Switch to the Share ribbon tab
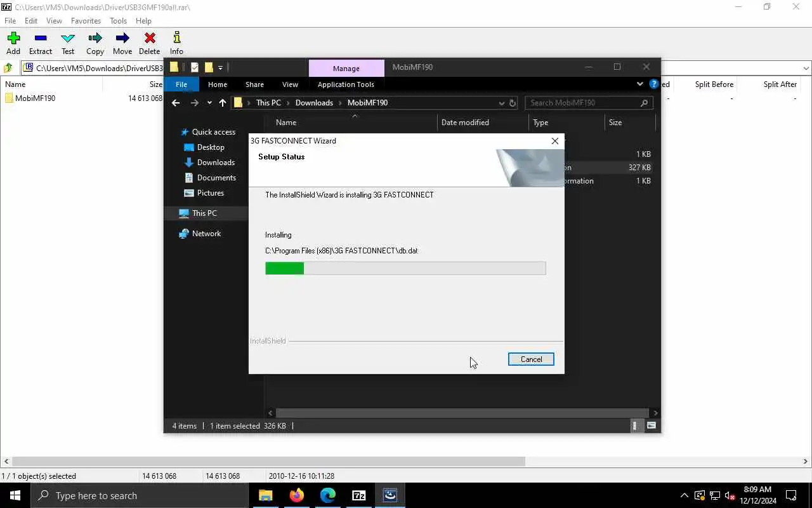The image size is (812, 508). (254, 84)
